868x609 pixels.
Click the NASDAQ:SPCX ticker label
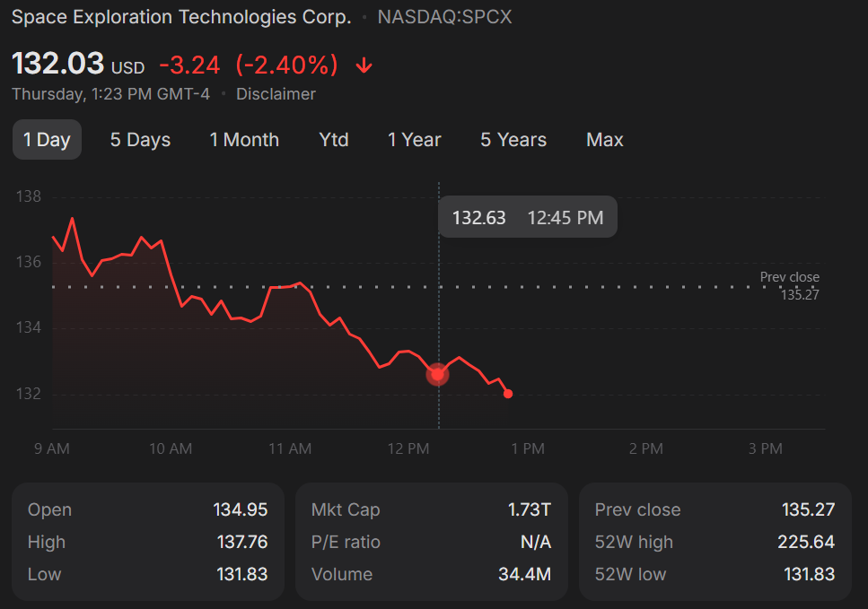pyautogui.click(x=444, y=17)
